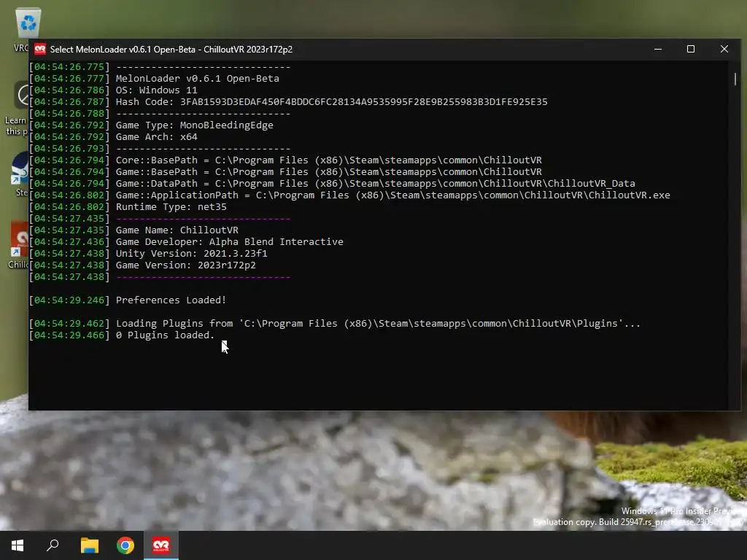Screen dimensions: 747x560
Task: Launch File Explorer from taskbar
Action: coord(90,545)
